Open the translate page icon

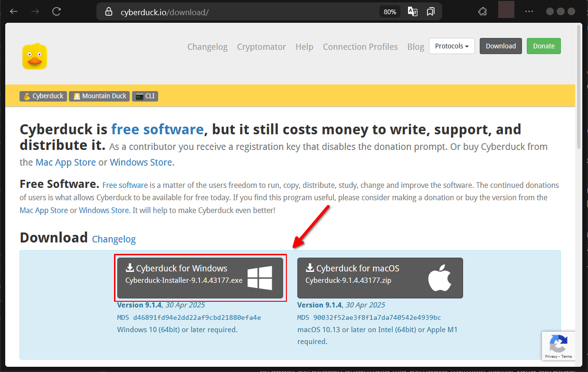(x=413, y=12)
